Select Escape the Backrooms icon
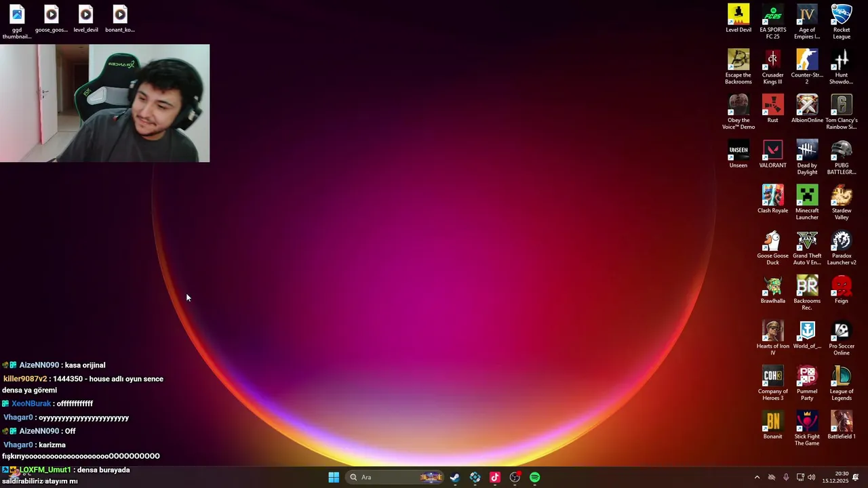This screenshot has width=868, height=488. pos(738,66)
